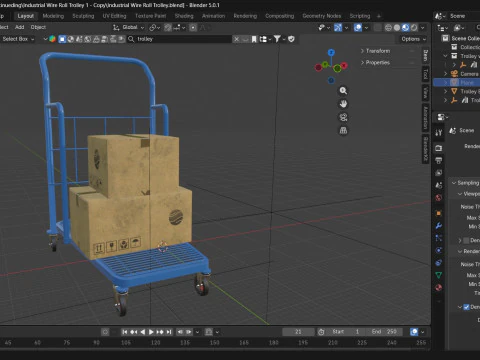Open the Output properties printer icon
Image resolution: width=480 pixels, height=360 pixels.
click(x=439, y=160)
